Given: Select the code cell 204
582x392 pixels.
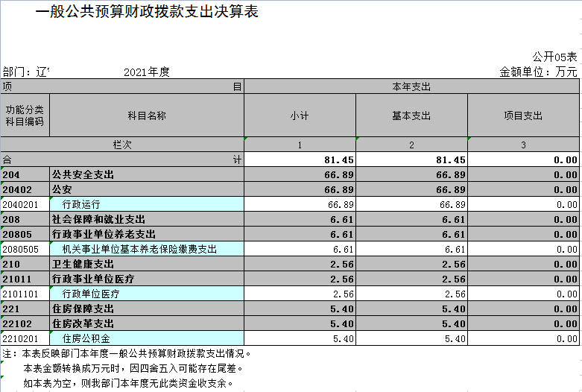Looking at the screenshot, I should [x=25, y=174].
